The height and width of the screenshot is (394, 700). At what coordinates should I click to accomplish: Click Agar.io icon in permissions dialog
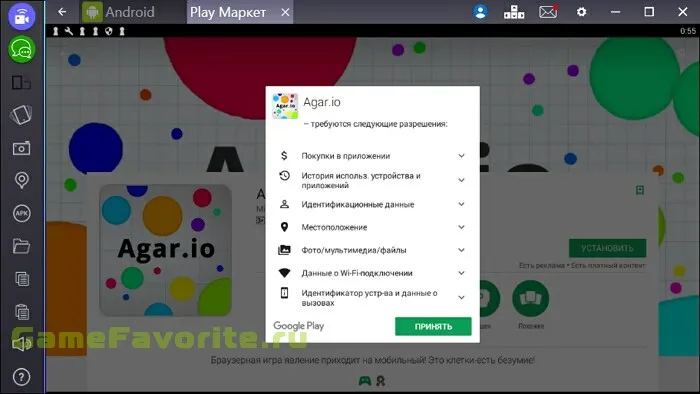point(285,106)
